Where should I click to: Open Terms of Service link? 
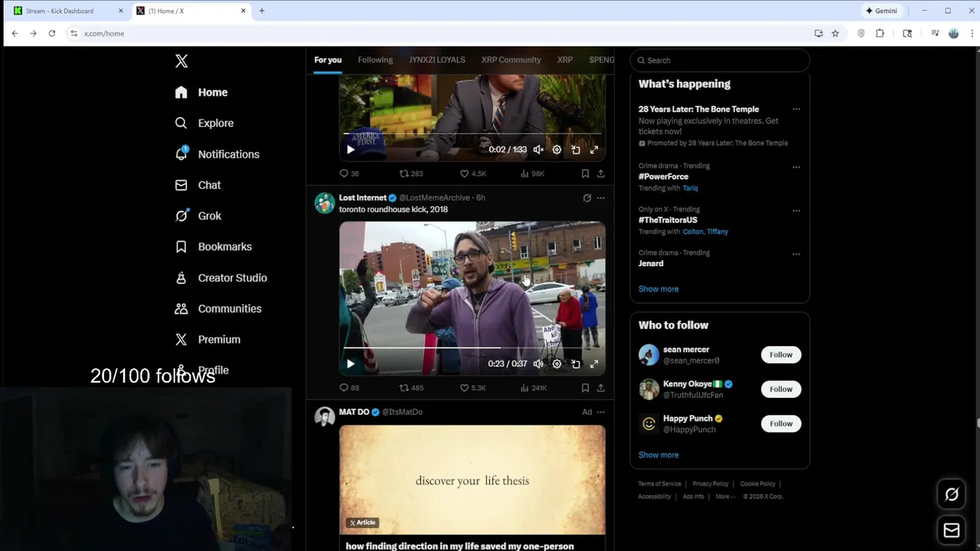point(659,484)
